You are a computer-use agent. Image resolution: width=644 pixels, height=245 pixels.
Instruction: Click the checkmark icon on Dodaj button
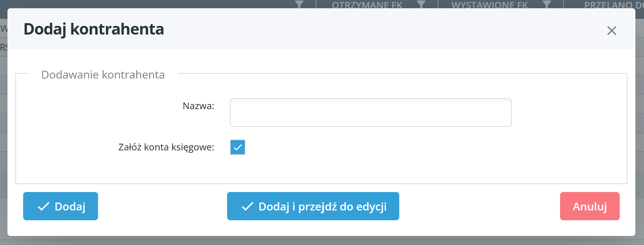pos(44,207)
